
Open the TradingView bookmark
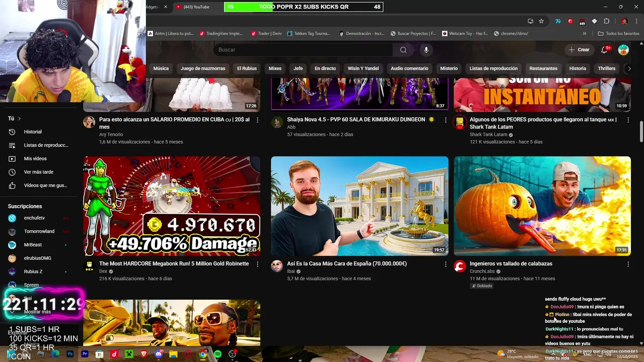221,34
